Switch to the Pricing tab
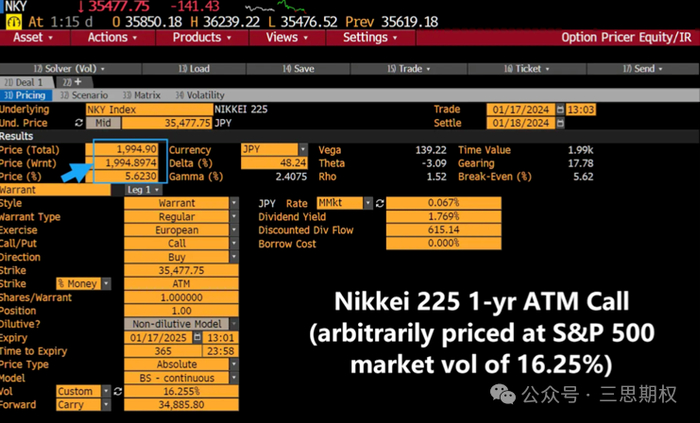 pyautogui.click(x=25, y=95)
